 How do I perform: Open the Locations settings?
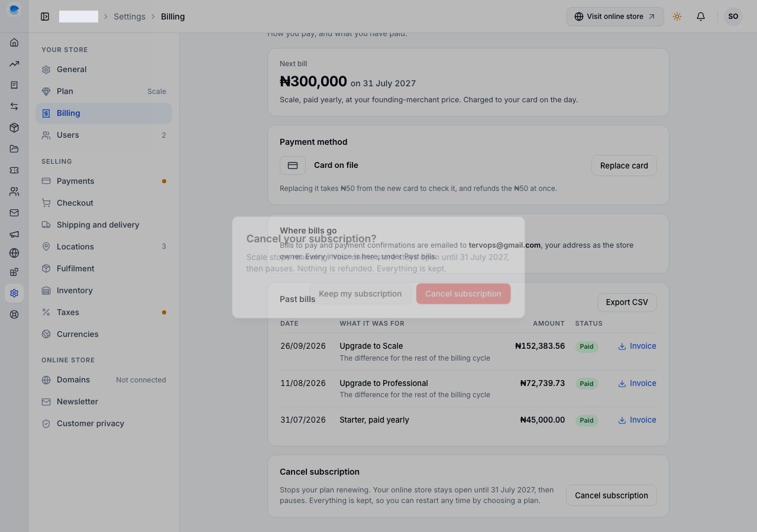103,247
